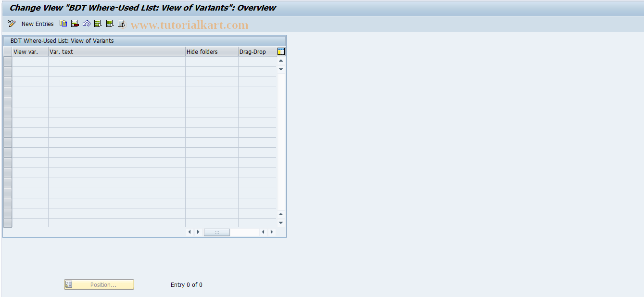
Task: Select the bottom row of the variant table
Action: click(7, 222)
